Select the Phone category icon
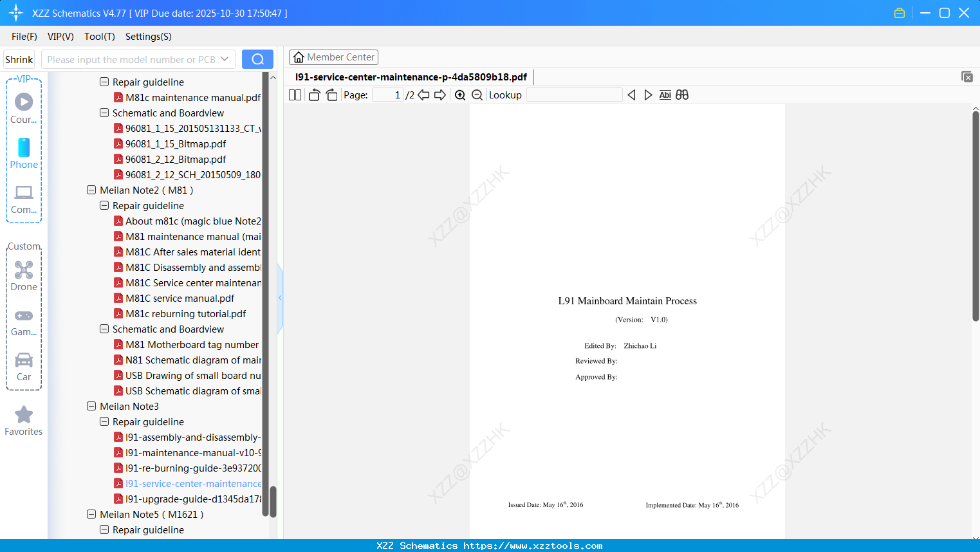980x552 pixels. coord(24,153)
